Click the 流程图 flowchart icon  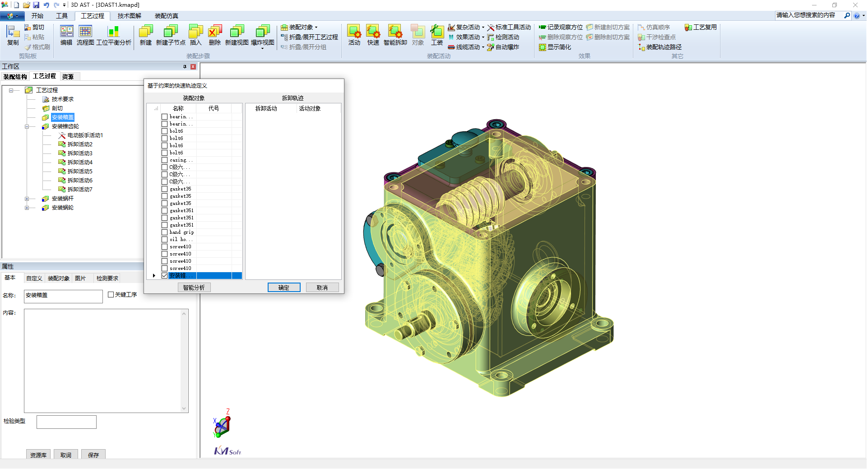click(x=85, y=32)
